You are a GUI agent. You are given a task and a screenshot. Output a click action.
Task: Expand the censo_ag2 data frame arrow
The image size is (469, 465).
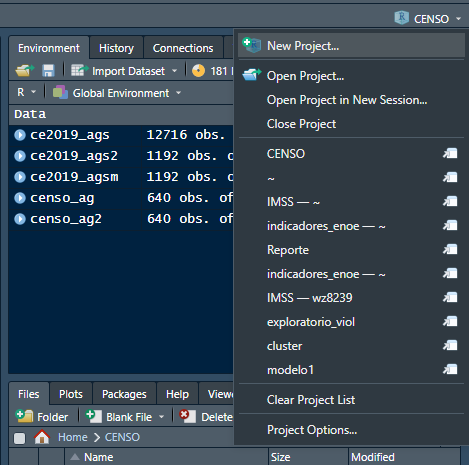[20, 219]
